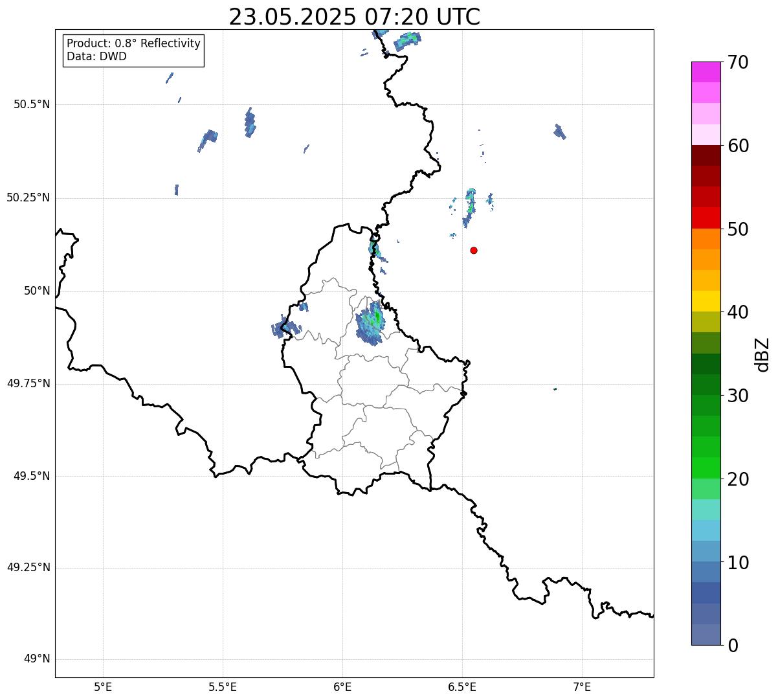Click the colorbar tick label '40'
Screen dimensions: 778x700
(x=738, y=312)
